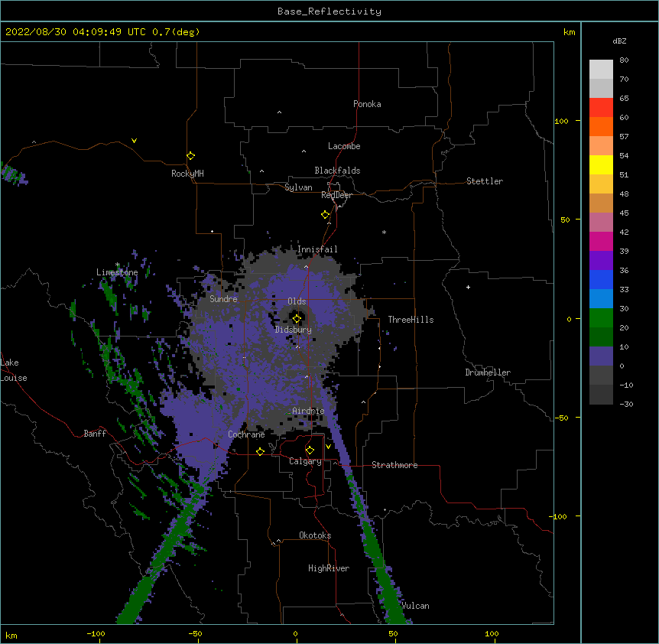Click the Innisfail label
Viewport: 659px width, 644px height.
point(317,249)
